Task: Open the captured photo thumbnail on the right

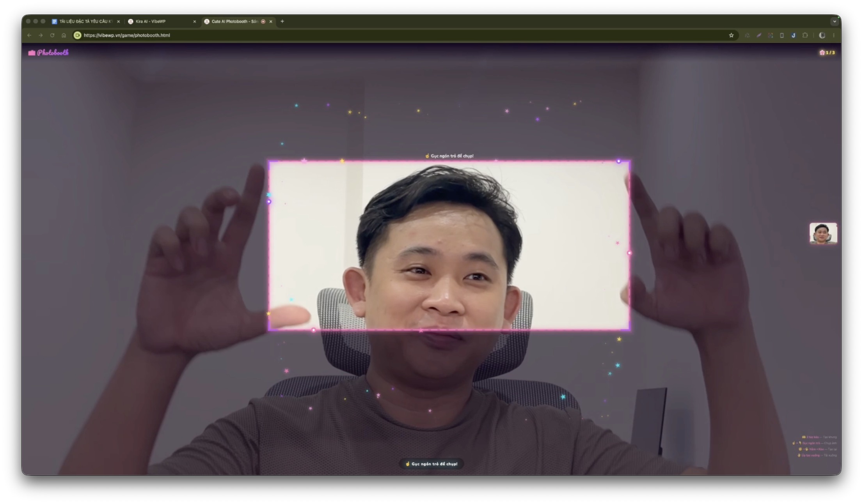Action: point(823,233)
